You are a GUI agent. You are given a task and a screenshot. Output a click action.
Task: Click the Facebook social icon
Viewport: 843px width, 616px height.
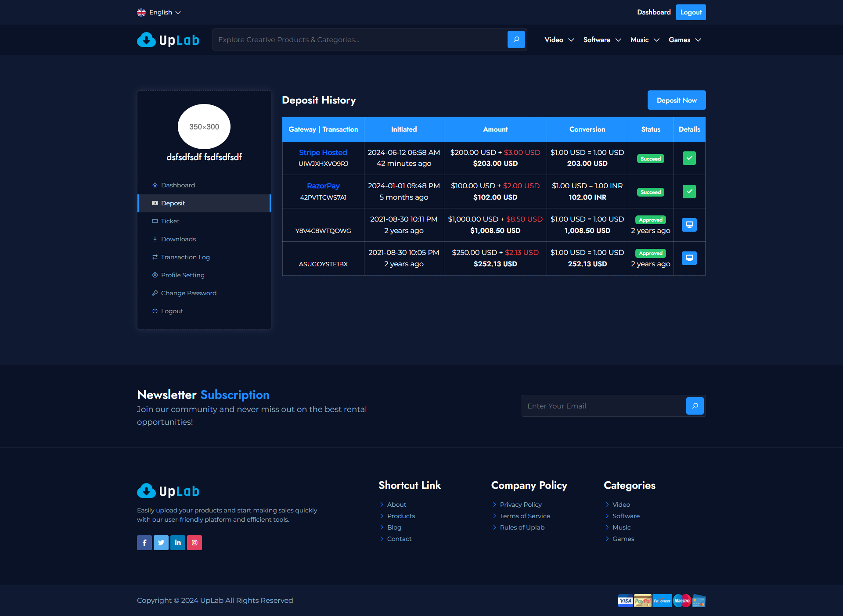[x=144, y=543]
